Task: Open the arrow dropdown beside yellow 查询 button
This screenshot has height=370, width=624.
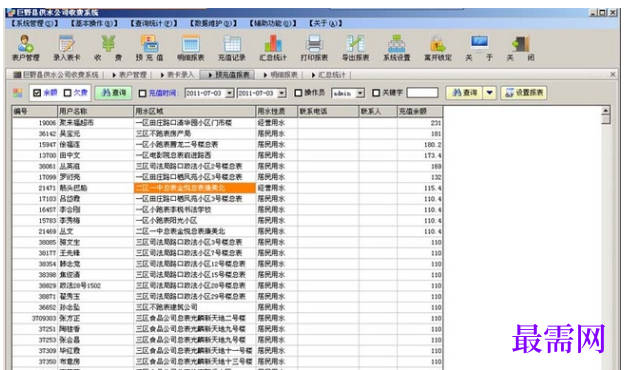Action: coord(489,93)
